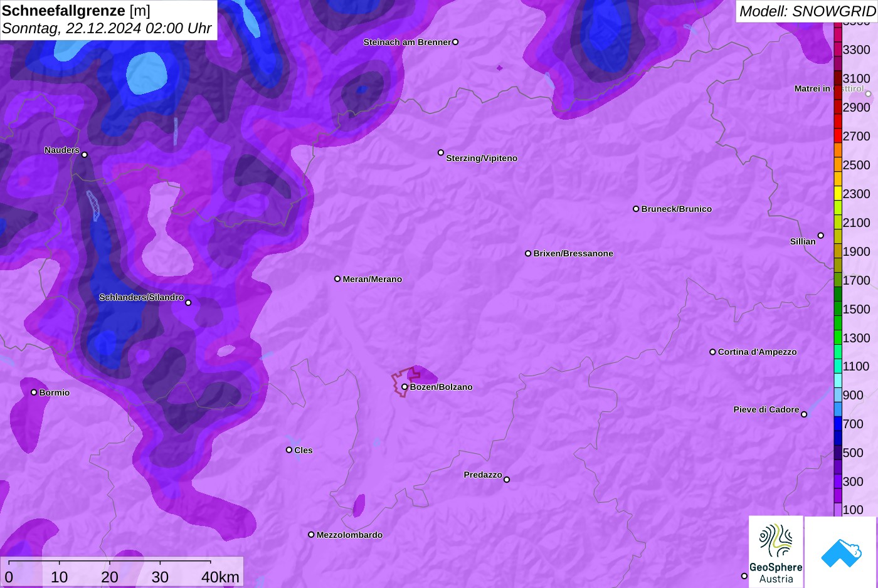Click the Cles location marker
Image resolution: width=878 pixels, height=588 pixels.
[289, 449]
